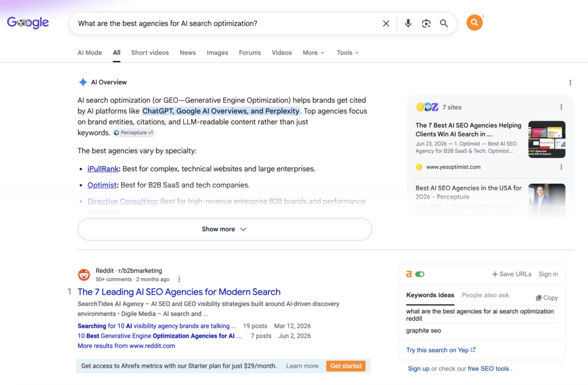Viewport: 588px width, 385px height.
Task: Open the Optimist link
Action: (102, 185)
